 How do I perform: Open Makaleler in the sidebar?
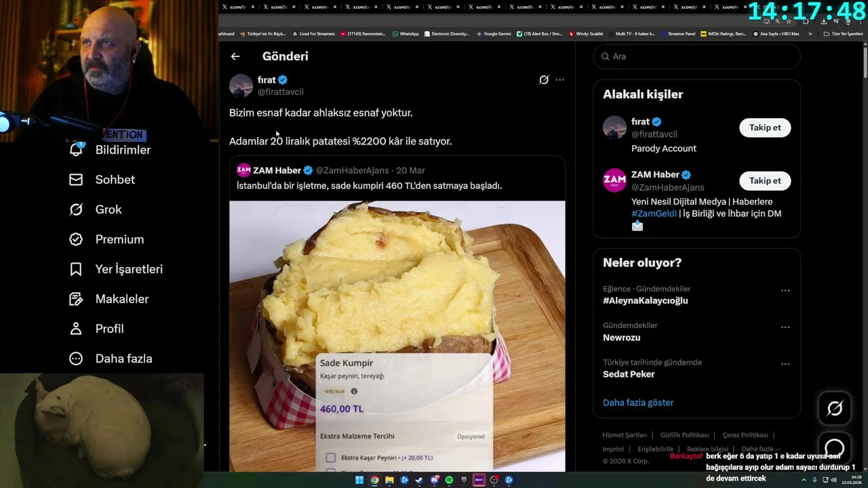point(108,299)
